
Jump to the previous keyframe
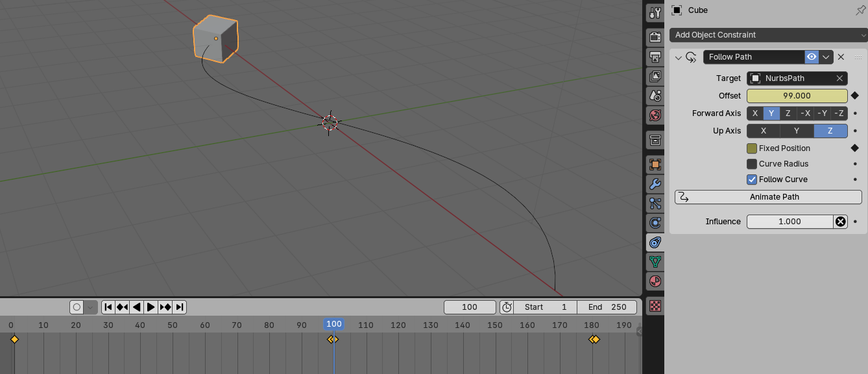click(x=122, y=307)
